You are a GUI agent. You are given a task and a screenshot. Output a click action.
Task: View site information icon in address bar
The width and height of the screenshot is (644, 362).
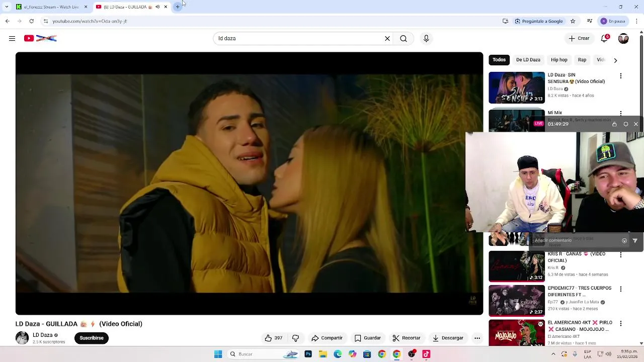(45, 21)
